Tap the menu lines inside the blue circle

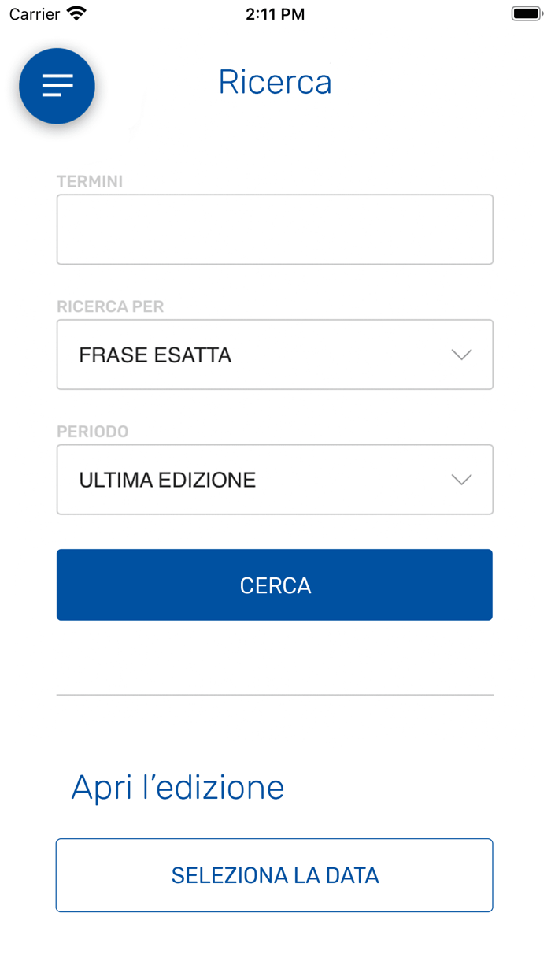56,86
